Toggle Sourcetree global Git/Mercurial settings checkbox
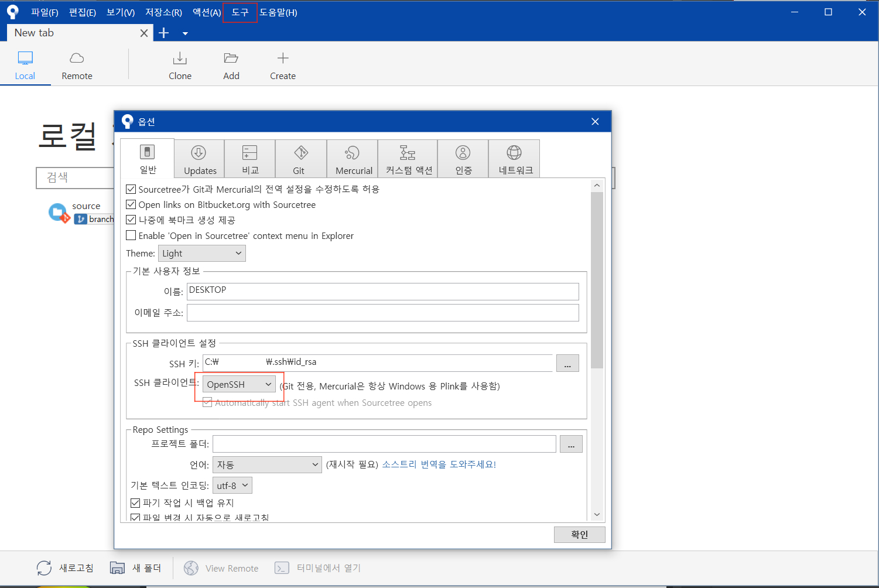The width and height of the screenshot is (879, 588). coord(131,189)
